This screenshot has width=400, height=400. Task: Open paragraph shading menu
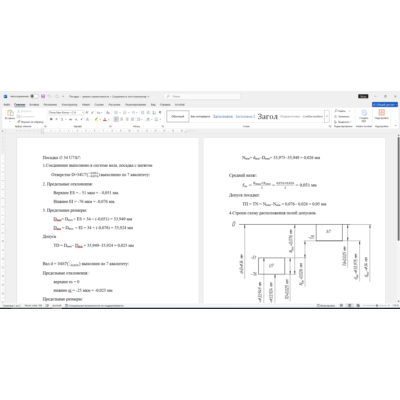(148, 119)
